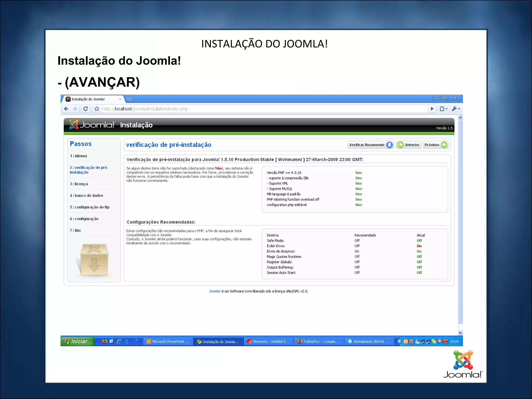Expand quick launch overflow chevron
532x399 pixels.
click(136, 340)
